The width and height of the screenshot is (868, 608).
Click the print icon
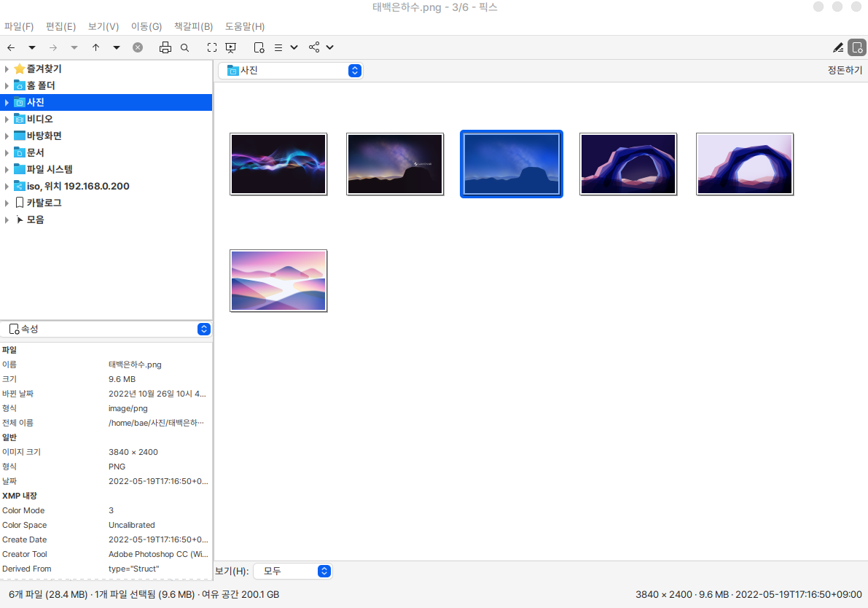pos(165,47)
